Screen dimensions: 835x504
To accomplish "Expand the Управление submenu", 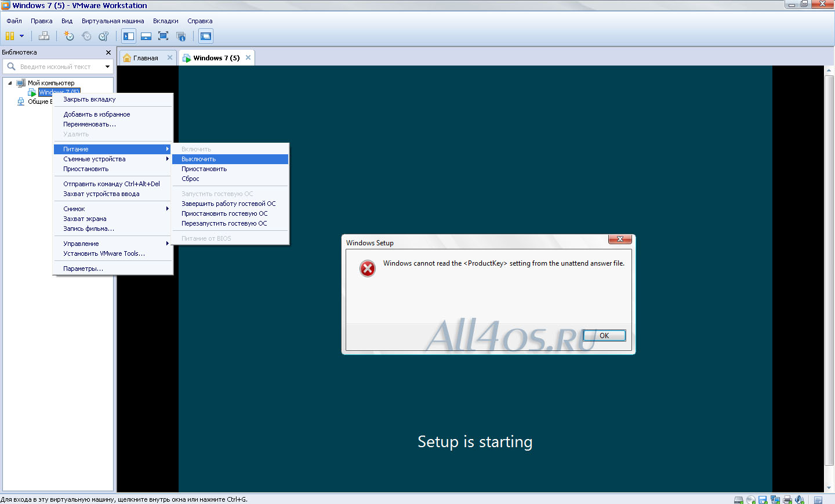I will (113, 244).
